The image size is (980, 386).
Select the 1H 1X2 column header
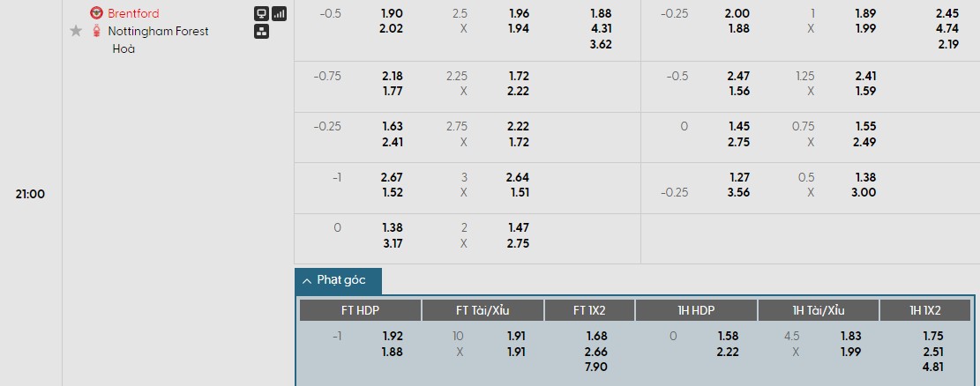click(924, 310)
